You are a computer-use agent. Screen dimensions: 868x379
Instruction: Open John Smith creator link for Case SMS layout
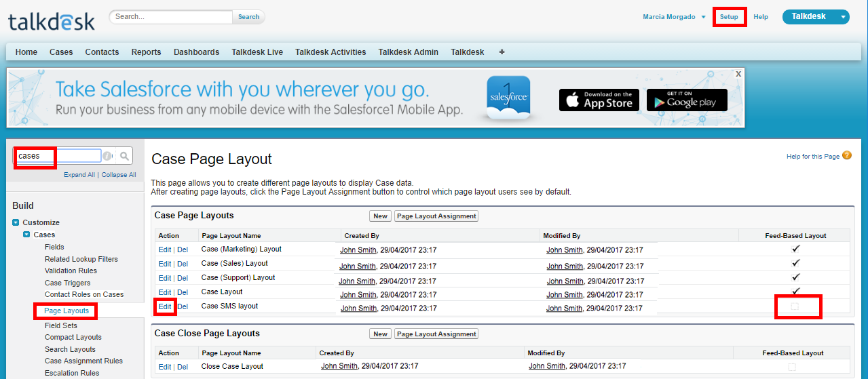click(x=358, y=308)
